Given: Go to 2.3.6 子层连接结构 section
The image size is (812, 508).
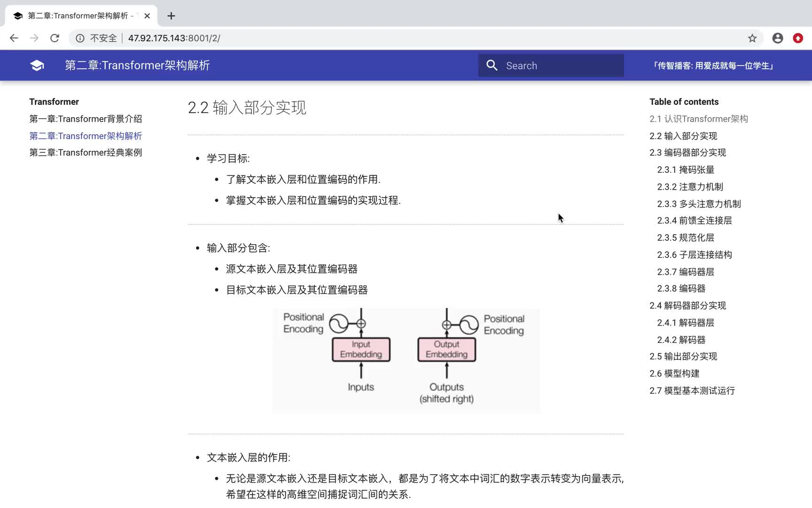Looking at the screenshot, I should click(695, 254).
